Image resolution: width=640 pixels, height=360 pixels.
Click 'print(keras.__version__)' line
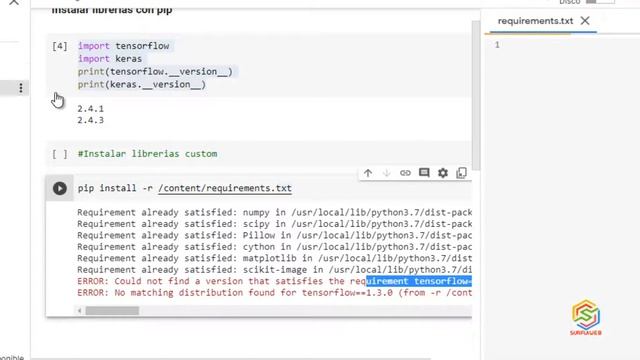click(x=142, y=84)
